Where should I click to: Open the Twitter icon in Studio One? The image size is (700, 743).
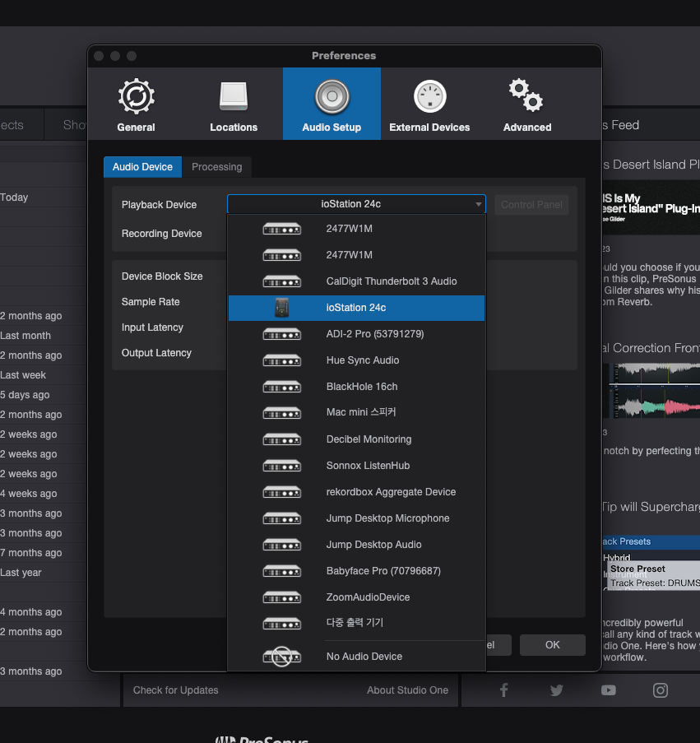tap(557, 690)
